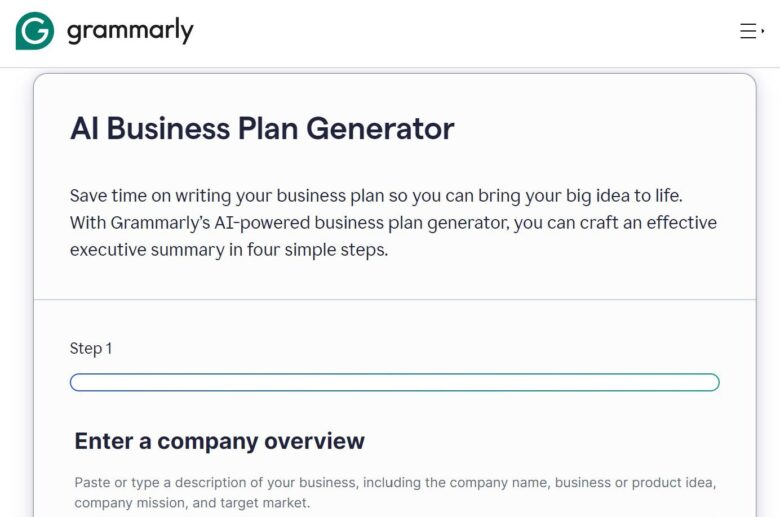This screenshot has width=780, height=517.
Task: Open the hamburger navigation menu
Action: tap(748, 31)
